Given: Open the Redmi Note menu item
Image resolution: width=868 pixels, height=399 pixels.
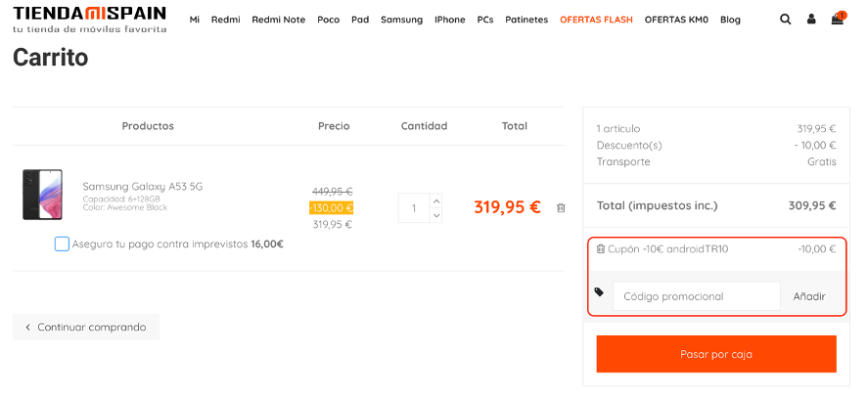Looking at the screenshot, I should point(279,20).
